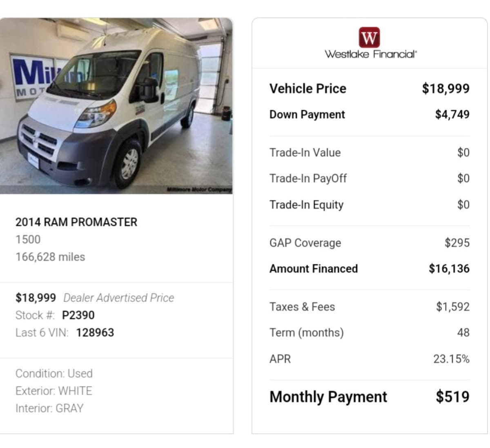Click the Trade-In Equity row label
Image resolution: width=490 pixels, height=448 pixels.
click(x=306, y=205)
